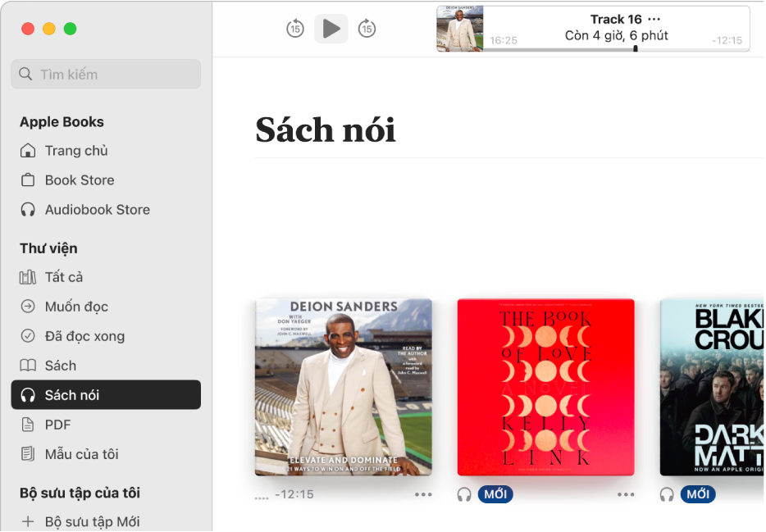Open The Book of Love cover
Image resolution: width=766 pixels, height=532 pixels.
tap(545, 387)
